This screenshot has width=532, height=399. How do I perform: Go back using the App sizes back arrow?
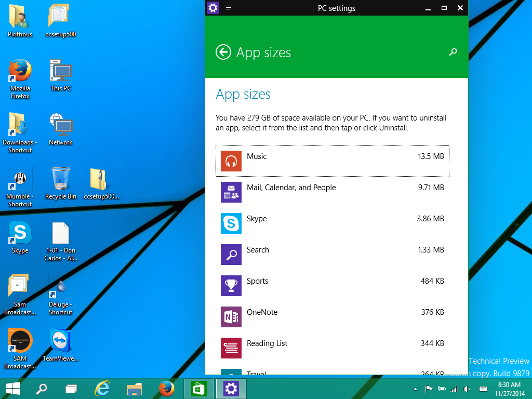223,52
